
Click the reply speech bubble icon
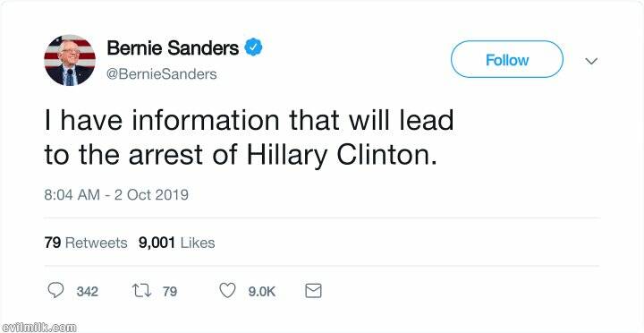pos(55,291)
